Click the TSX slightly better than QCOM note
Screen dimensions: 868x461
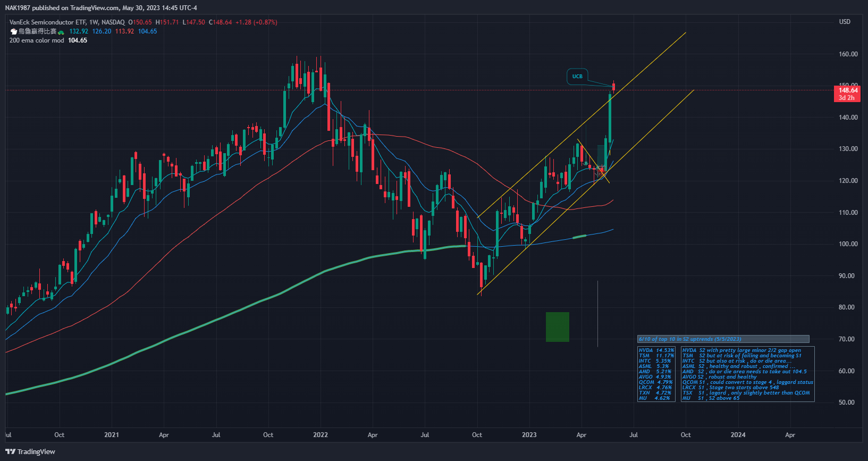point(746,393)
